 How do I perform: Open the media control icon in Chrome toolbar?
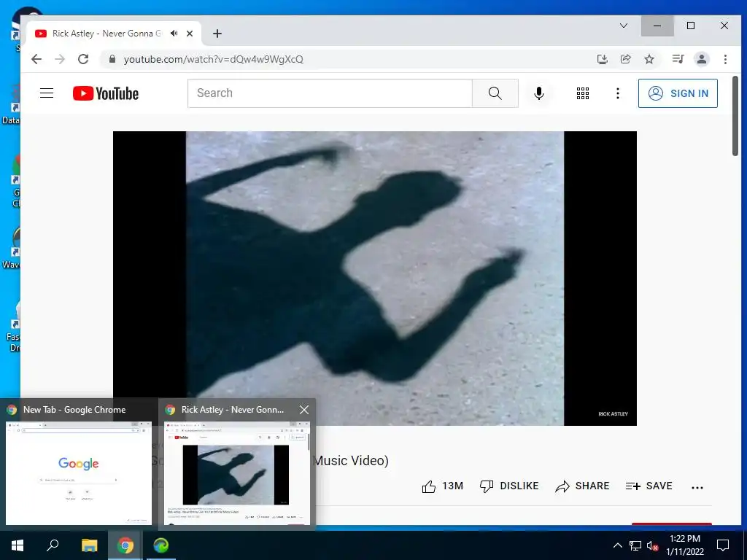coord(678,59)
